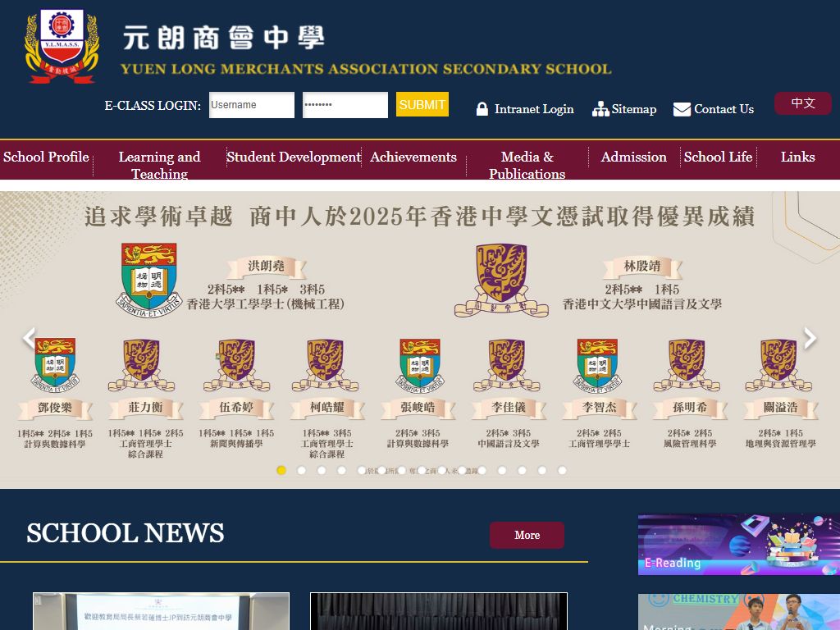Click the HKU crest above 張峻皓

coord(420,364)
